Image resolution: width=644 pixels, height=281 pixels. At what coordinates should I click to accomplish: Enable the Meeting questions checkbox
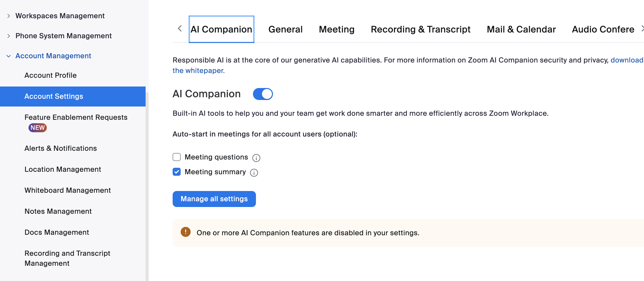(x=177, y=157)
